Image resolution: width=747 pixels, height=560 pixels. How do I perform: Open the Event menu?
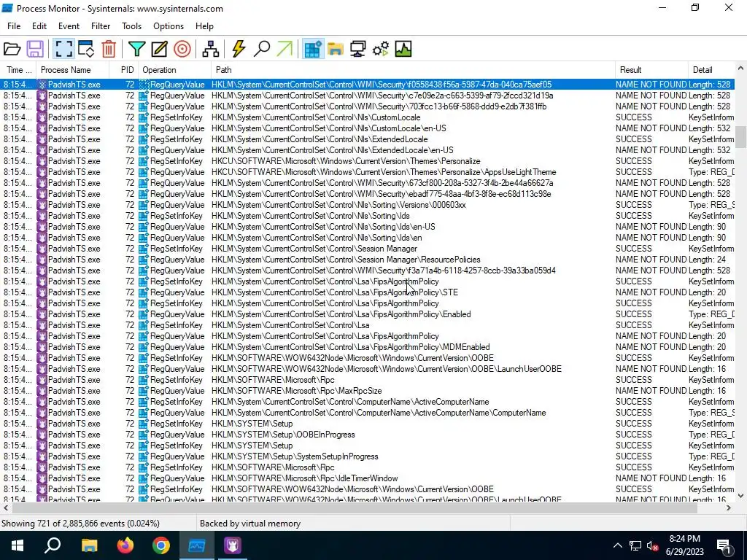coord(69,26)
